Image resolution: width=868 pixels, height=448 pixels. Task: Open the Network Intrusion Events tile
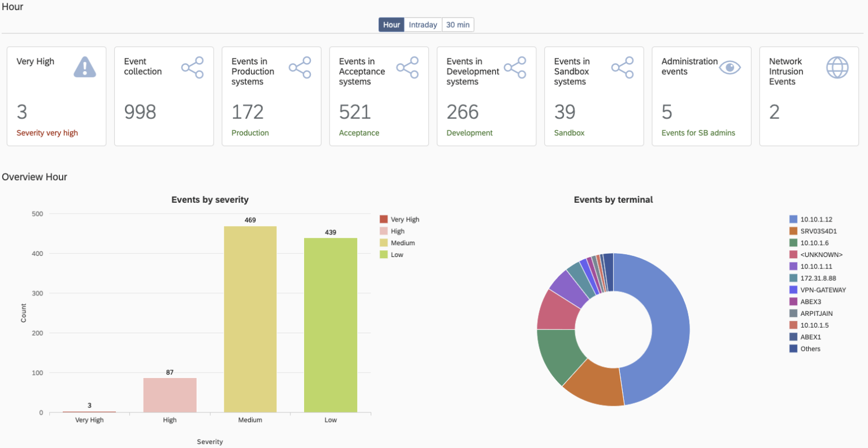tap(809, 96)
